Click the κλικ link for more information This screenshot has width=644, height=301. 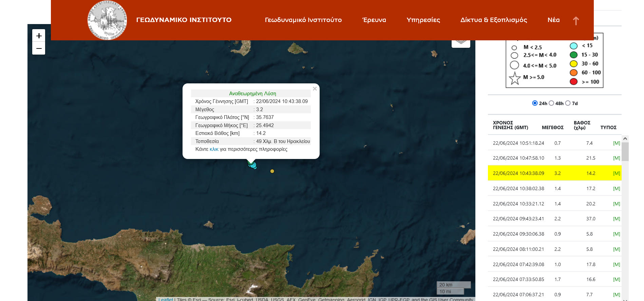[214, 149]
